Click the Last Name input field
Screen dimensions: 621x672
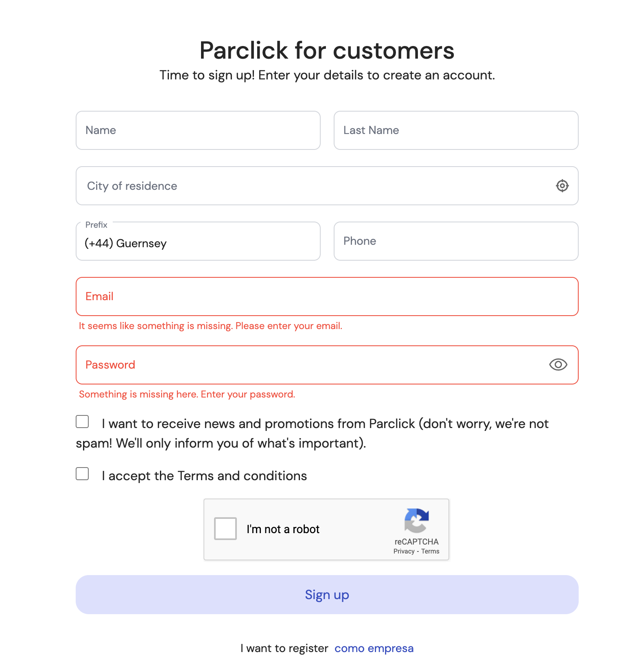point(456,130)
